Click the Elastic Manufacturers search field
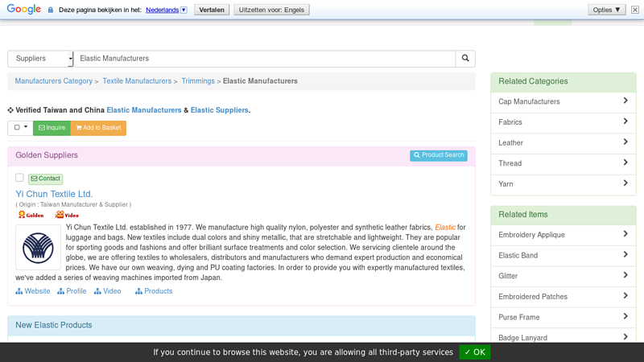This screenshot has height=362, width=644. pos(265,59)
